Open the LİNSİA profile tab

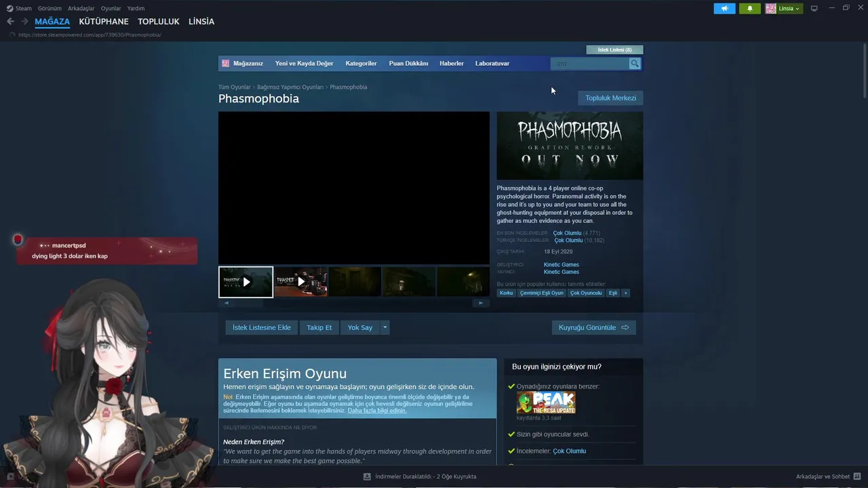coord(201,22)
